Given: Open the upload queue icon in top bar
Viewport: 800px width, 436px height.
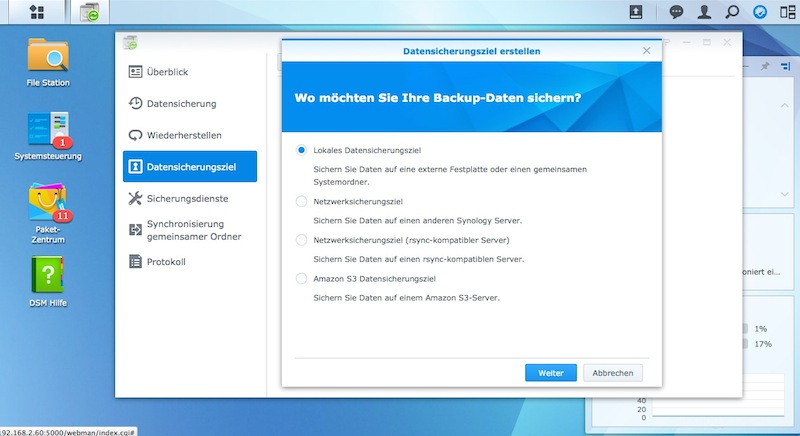Looking at the screenshot, I should 636,12.
